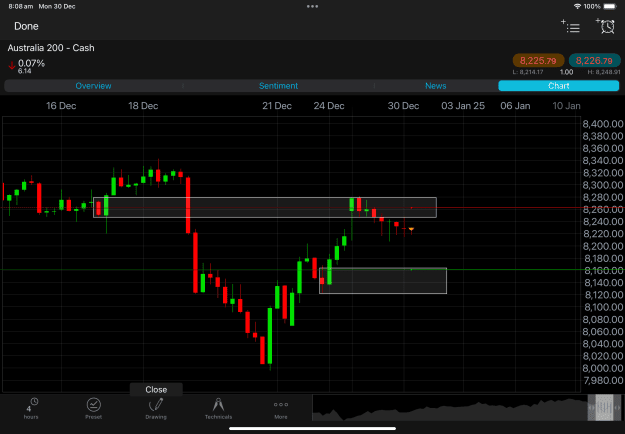Click the 7,980.00 price axis label
This screenshot has height=434, width=625.
[x=603, y=380]
